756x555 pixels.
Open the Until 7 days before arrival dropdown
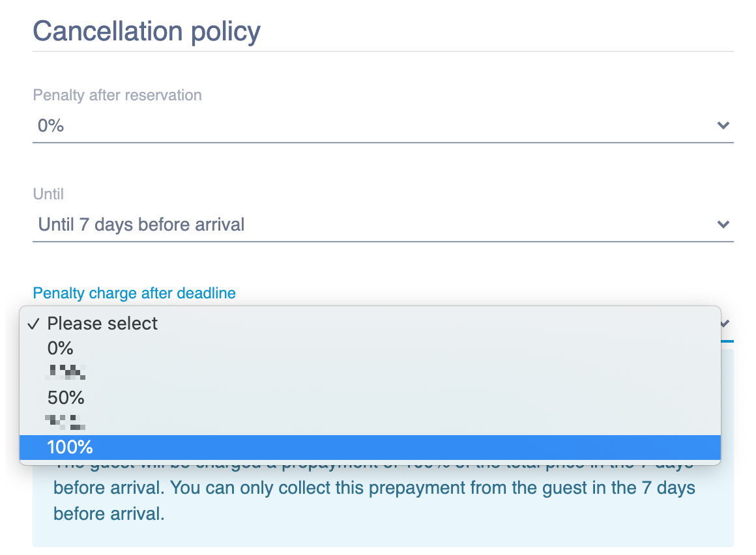[x=378, y=225]
